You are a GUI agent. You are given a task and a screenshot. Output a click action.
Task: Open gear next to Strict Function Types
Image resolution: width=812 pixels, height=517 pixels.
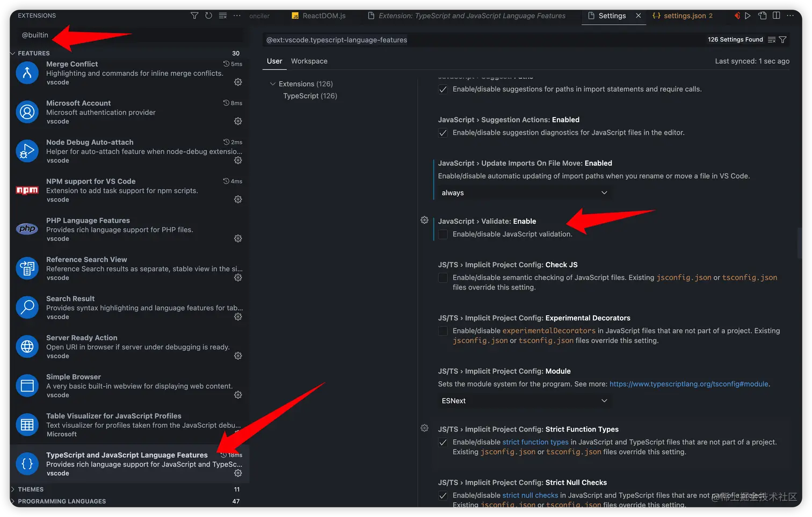click(x=424, y=428)
